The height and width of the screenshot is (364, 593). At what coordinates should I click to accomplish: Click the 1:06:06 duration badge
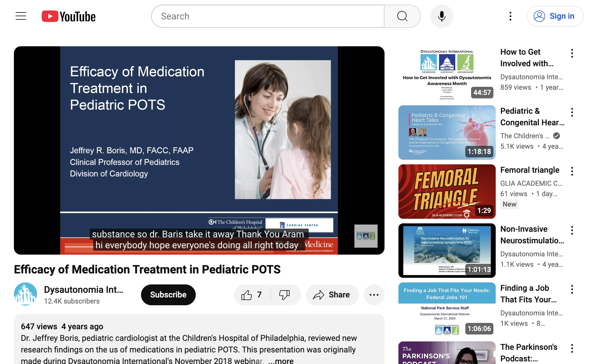point(479,329)
